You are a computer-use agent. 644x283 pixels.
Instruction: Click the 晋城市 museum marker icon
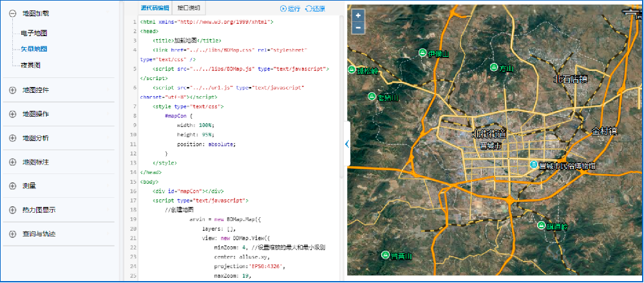(533, 166)
